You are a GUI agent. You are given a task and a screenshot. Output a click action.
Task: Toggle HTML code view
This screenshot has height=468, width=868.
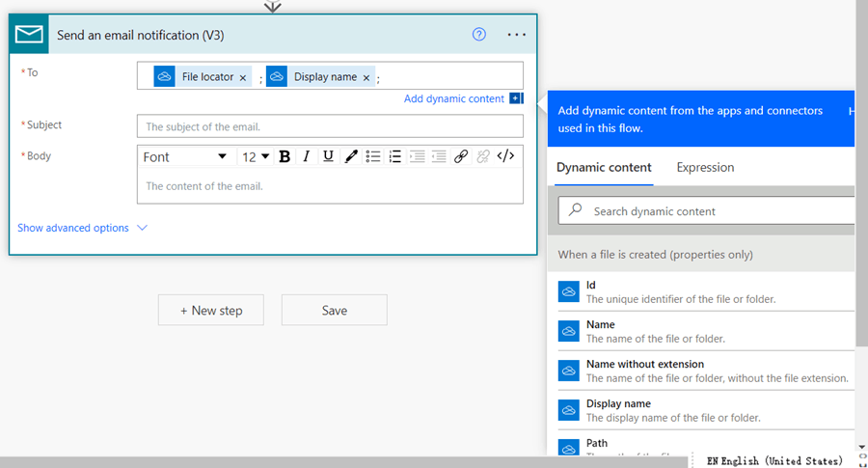505,156
